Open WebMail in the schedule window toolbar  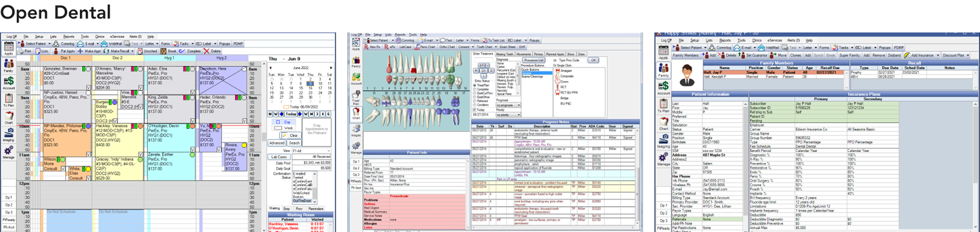111,44
